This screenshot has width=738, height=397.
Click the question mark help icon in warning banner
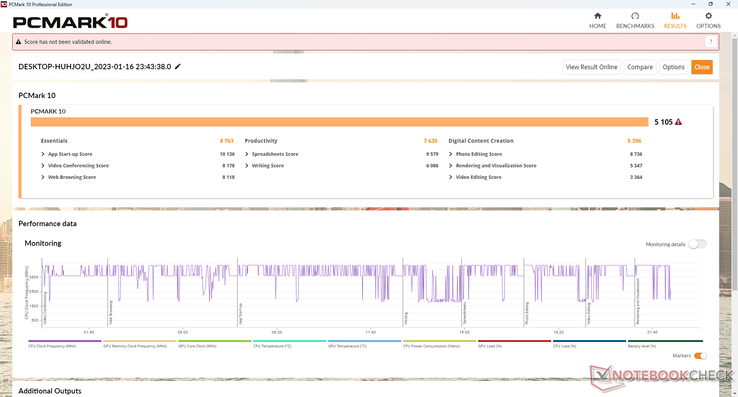[x=711, y=42]
